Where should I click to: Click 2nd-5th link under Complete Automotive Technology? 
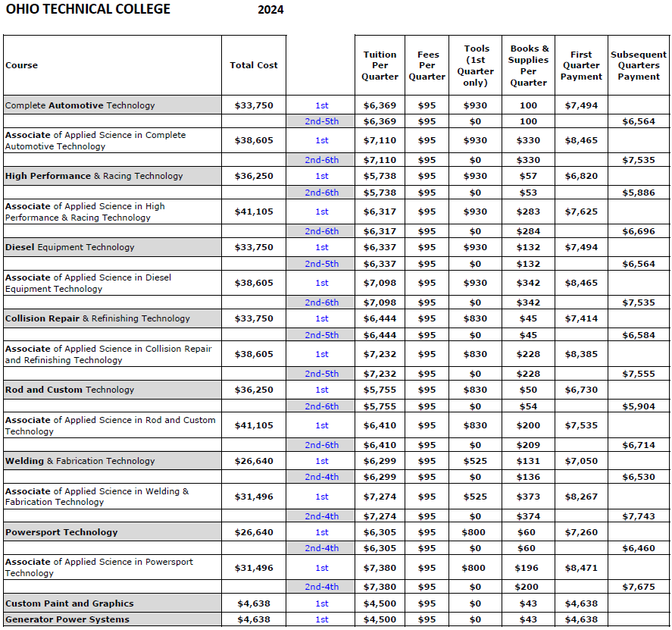coord(321,121)
